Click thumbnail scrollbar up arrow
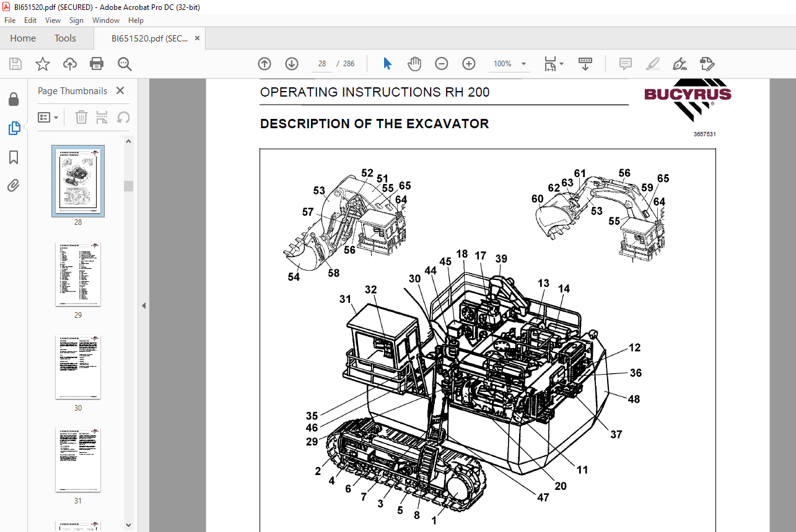Image resolution: width=796 pixels, height=532 pixels. point(129,141)
